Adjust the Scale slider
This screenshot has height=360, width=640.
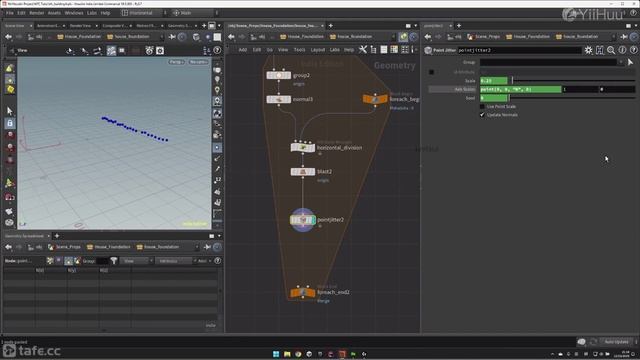pos(573,81)
